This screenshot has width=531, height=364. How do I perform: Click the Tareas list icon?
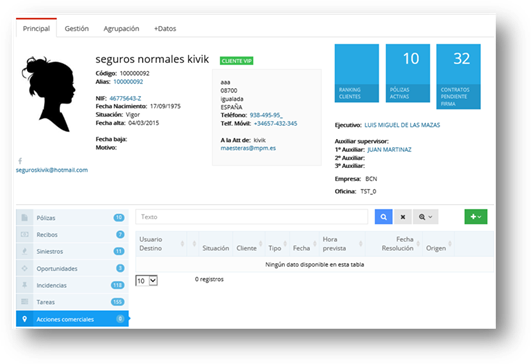24,302
